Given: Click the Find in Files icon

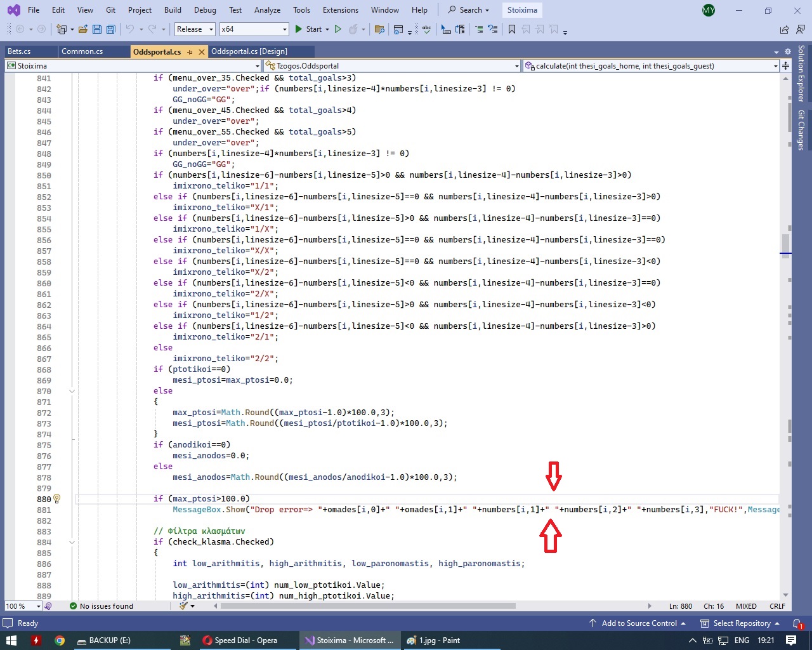Looking at the screenshot, I should (x=379, y=29).
